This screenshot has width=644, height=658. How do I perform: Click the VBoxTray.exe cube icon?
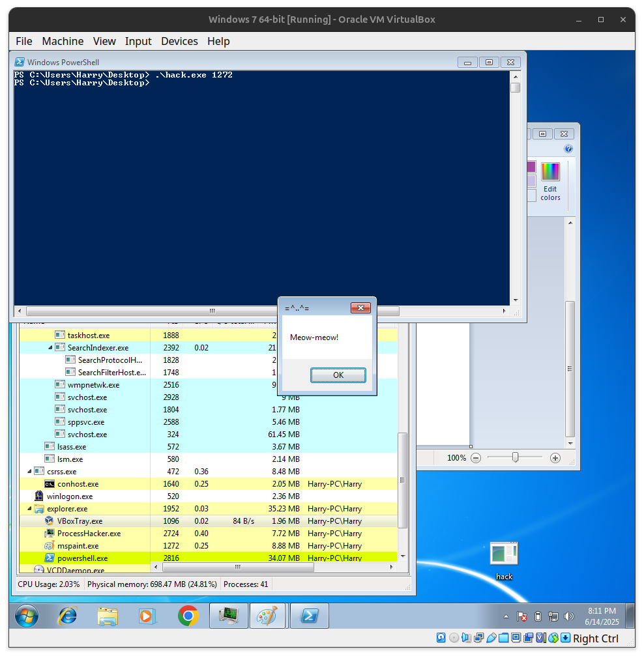50,521
